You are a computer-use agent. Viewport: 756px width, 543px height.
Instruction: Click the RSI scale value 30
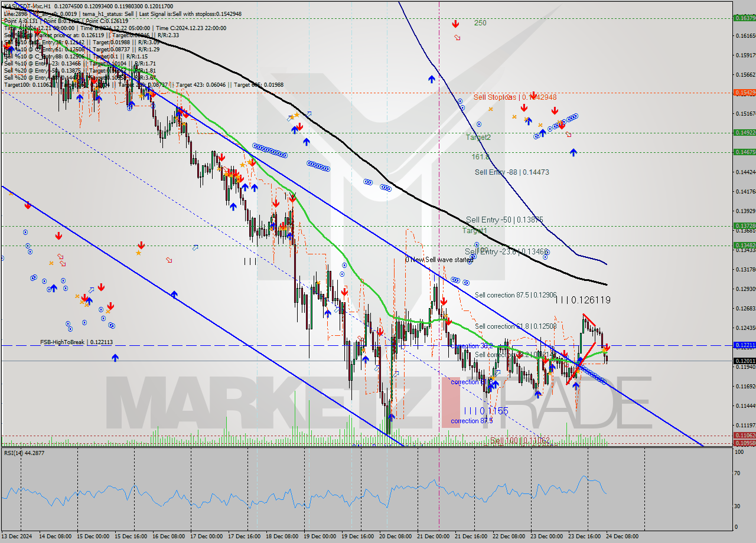738,506
